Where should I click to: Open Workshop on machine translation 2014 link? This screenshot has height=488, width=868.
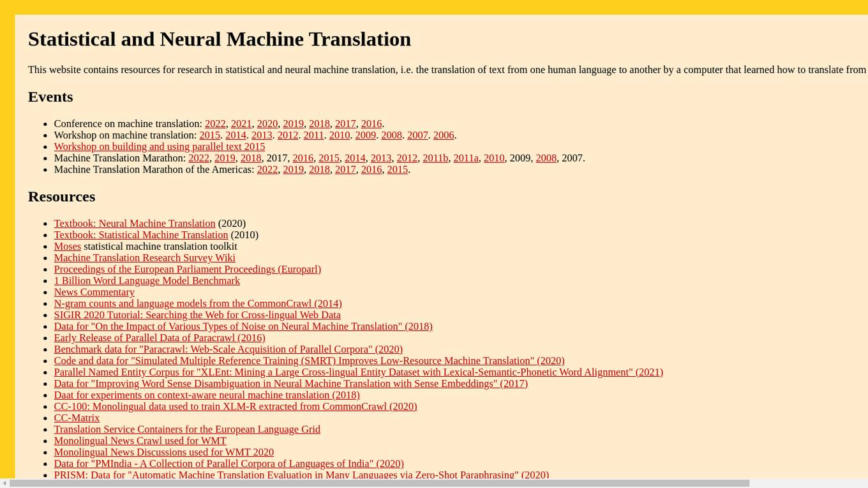236,135
